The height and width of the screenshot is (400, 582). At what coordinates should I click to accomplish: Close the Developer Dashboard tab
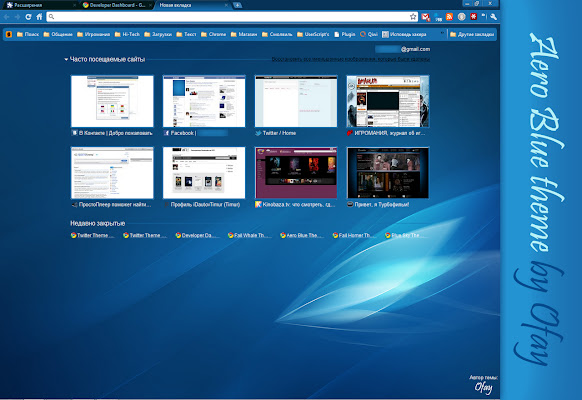point(150,5)
